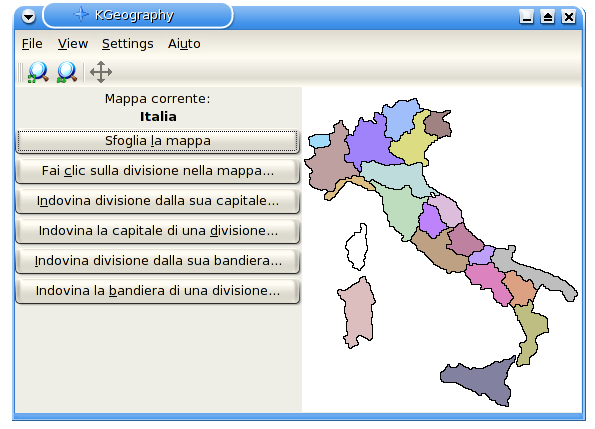Viewport: 595px width, 429px height.
Task: Maximize the KGeography window
Action: point(548,17)
